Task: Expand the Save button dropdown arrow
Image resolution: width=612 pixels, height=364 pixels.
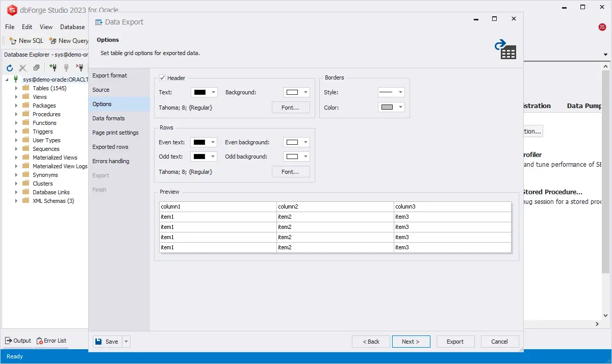Action: click(x=126, y=342)
